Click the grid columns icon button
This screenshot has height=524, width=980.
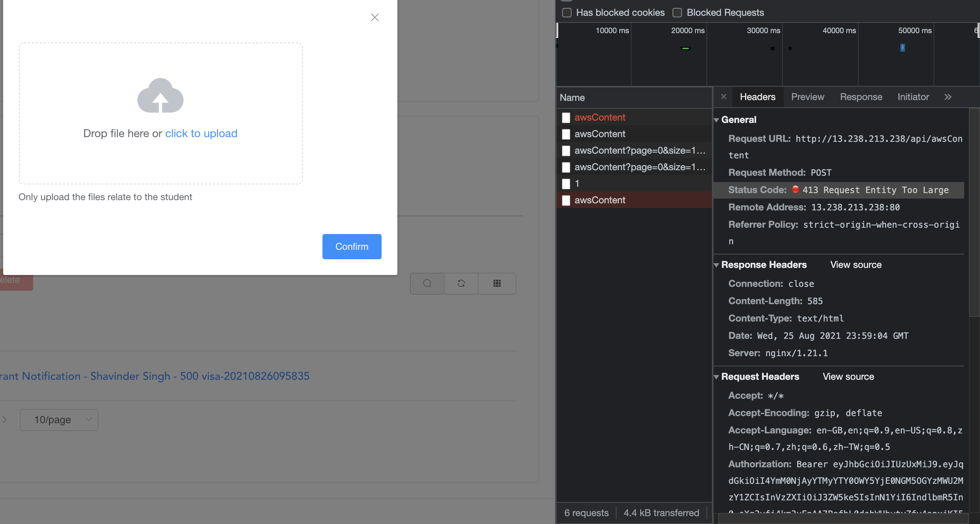(x=497, y=283)
